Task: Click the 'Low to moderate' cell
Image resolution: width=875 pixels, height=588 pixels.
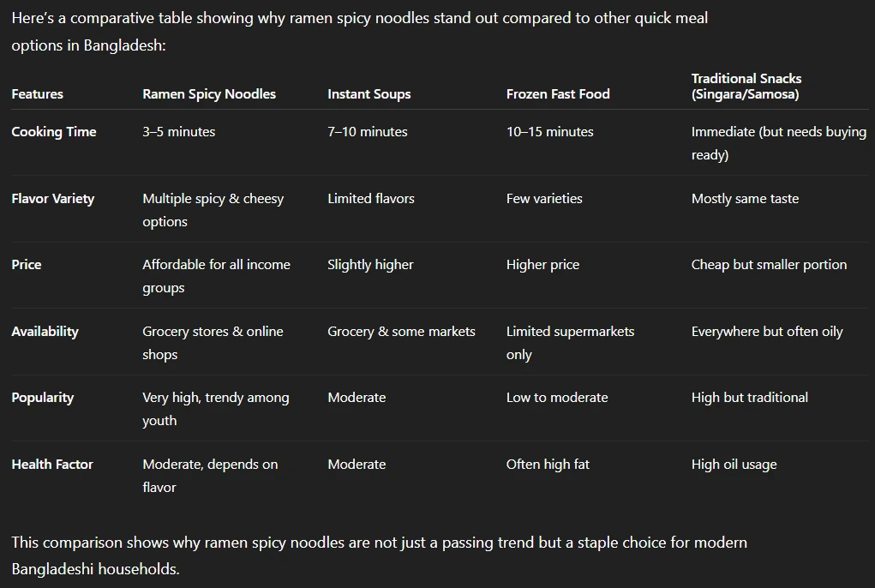Action: pos(557,398)
